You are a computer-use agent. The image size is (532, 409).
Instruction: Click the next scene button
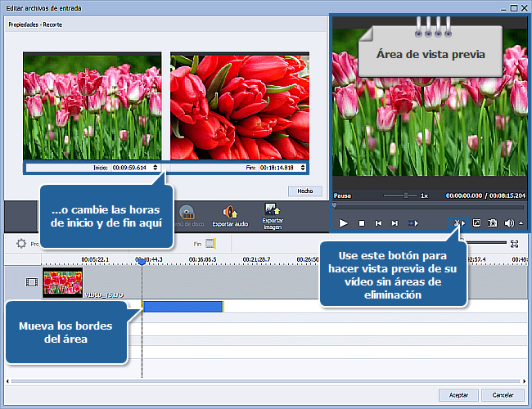pos(413,222)
